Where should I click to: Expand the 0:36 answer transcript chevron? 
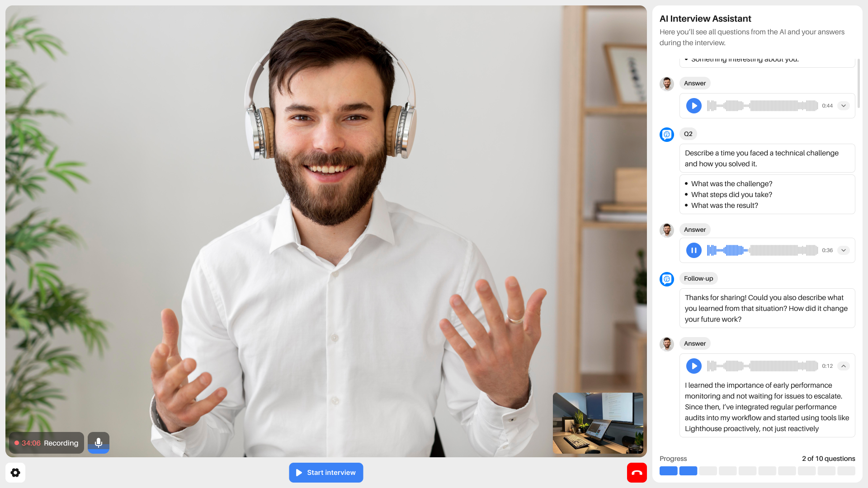(x=843, y=250)
